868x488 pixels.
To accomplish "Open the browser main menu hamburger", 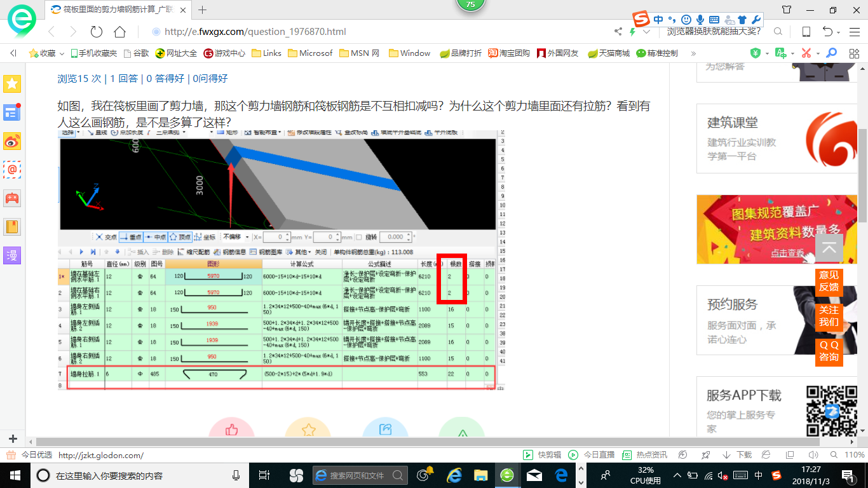I will 854,32.
